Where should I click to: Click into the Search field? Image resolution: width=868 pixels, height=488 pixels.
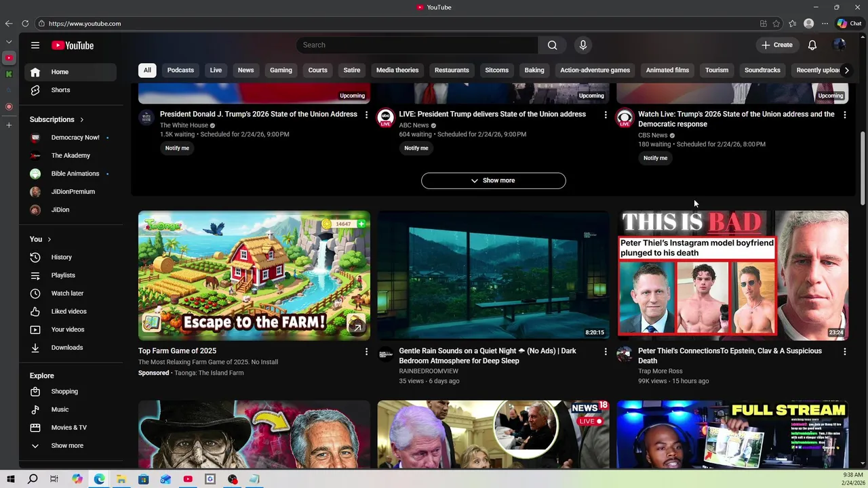[417, 45]
